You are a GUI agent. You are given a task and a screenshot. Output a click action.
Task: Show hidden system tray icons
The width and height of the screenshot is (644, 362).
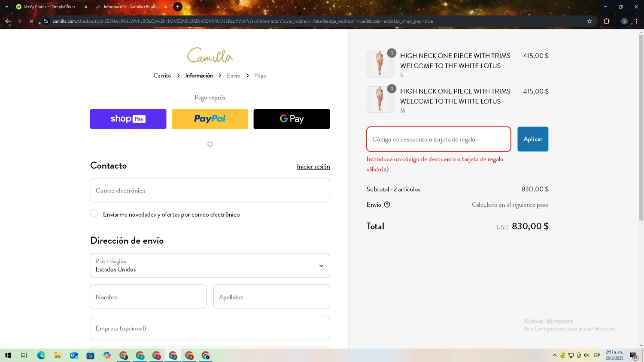[x=554, y=355]
